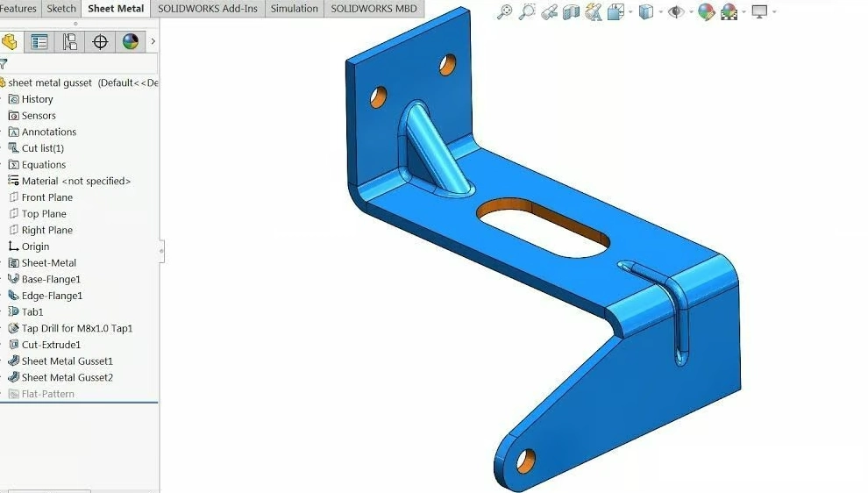Go back to the Previous View
This screenshot has width=868, height=493.
click(550, 12)
